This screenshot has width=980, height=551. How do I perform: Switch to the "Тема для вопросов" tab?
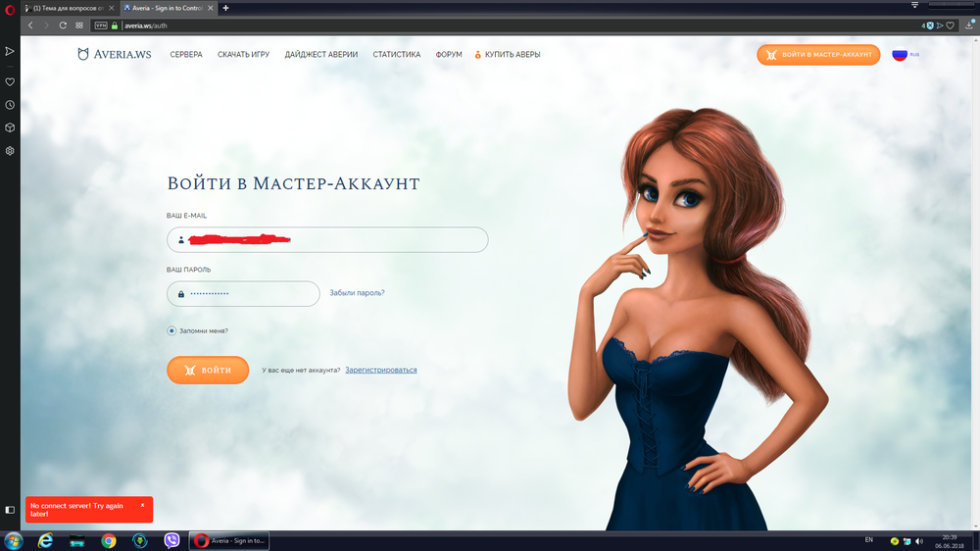(69, 8)
